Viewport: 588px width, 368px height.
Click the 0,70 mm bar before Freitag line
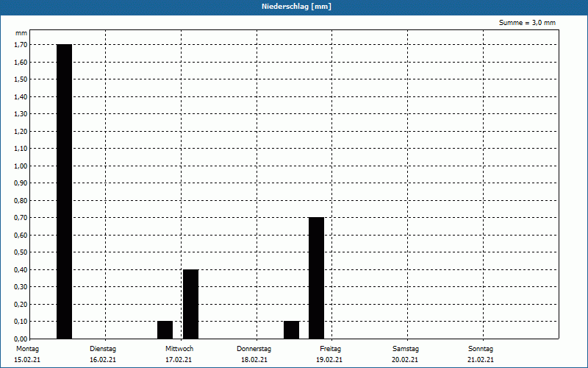316,278
